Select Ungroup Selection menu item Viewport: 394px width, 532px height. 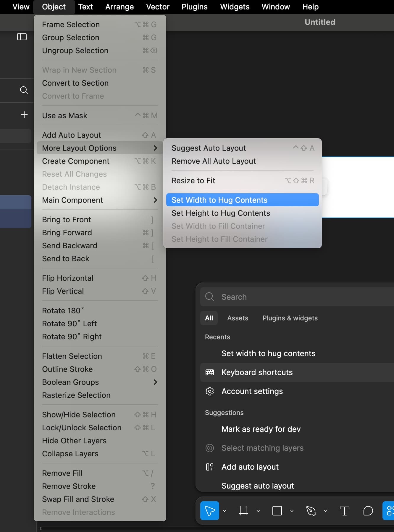point(100,51)
